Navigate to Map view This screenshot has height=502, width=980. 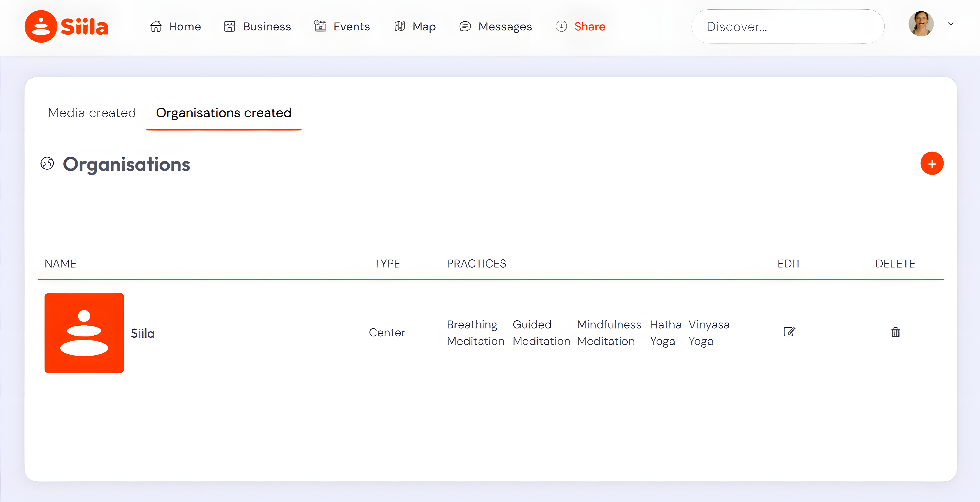pos(424,26)
